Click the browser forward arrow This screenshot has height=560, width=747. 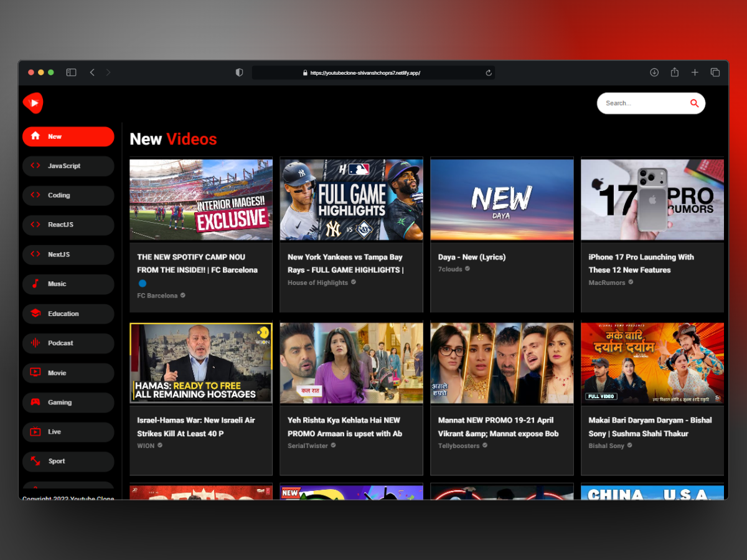click(108, 72)
